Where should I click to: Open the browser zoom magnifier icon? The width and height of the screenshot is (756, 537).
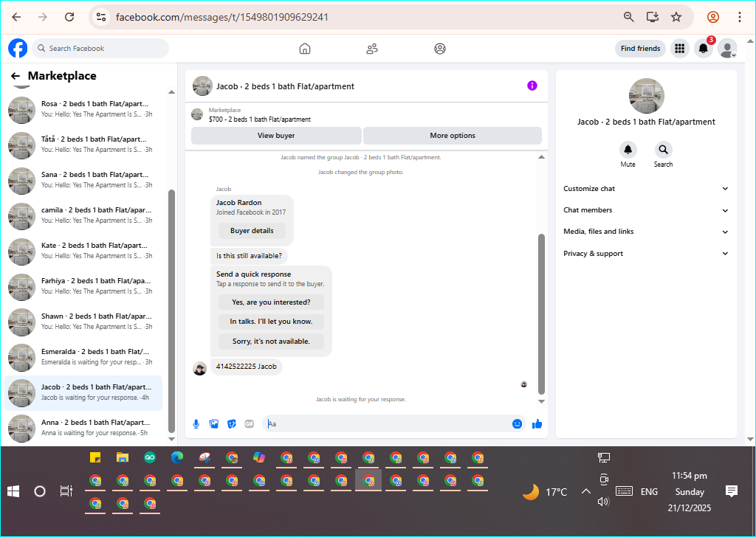click(x=629, y=18)
